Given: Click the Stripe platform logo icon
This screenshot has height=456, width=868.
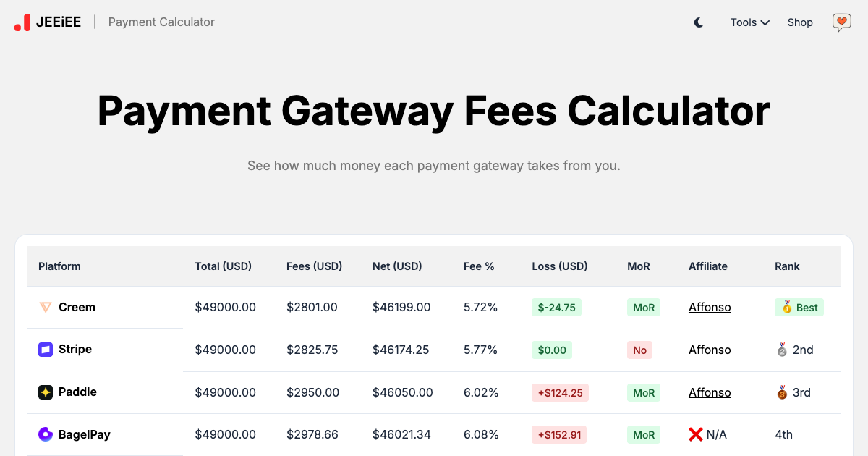Looking at the screenshot, I should (x=46, y=350).
